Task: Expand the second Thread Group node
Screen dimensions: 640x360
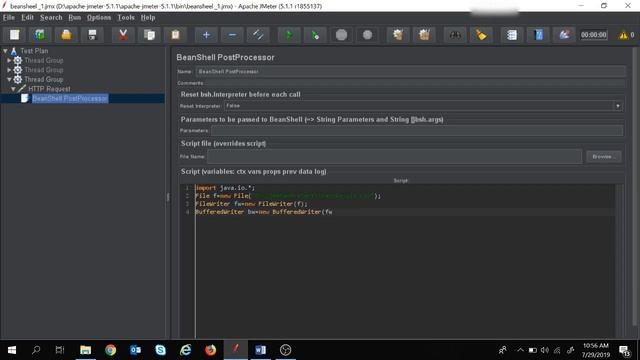Action: click(9, 70)
